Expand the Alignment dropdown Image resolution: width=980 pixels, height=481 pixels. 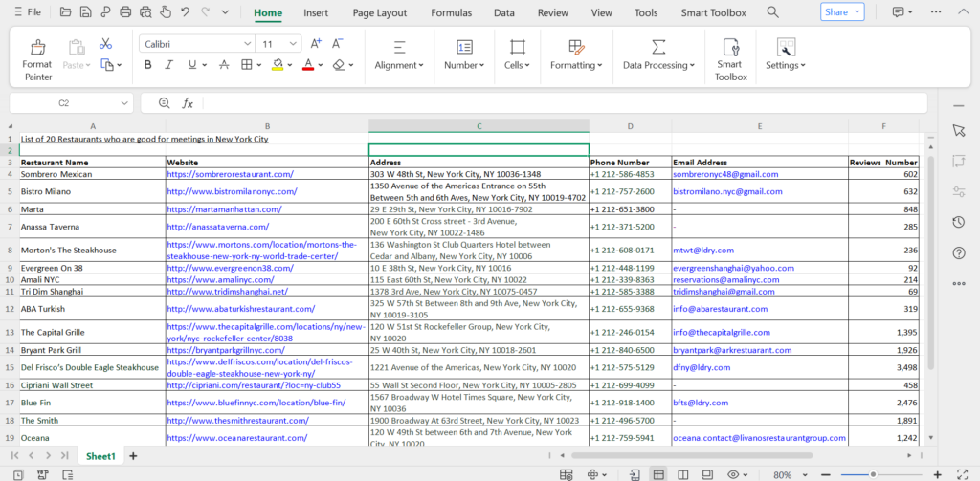click(x=399, y=65)
